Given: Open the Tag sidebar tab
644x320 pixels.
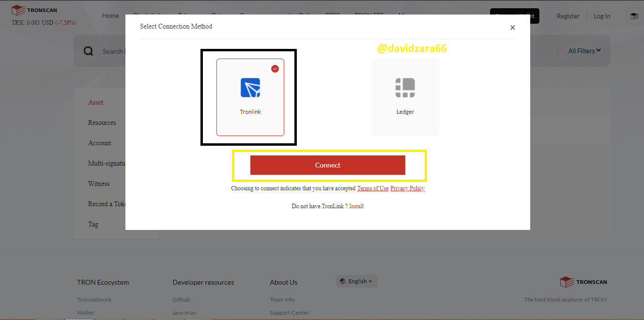Looking at the screenshot, I should tap(93, 224).
